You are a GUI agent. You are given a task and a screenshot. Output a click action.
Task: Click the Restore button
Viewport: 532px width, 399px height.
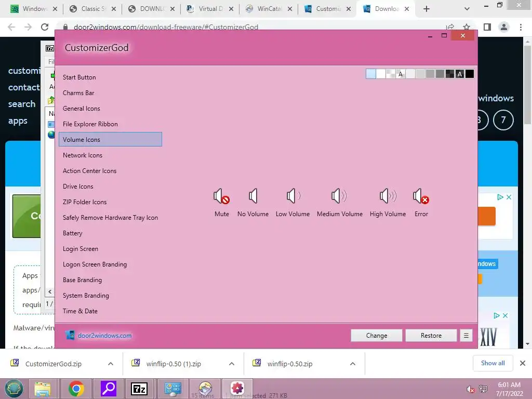(431, 336)
